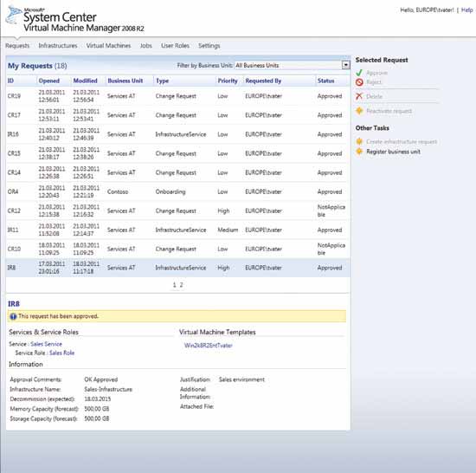The height and width of the screenshot is (473, 476).
Task: Select the CR15 request row
Action: pyautogui.click(x=177, y=153)
